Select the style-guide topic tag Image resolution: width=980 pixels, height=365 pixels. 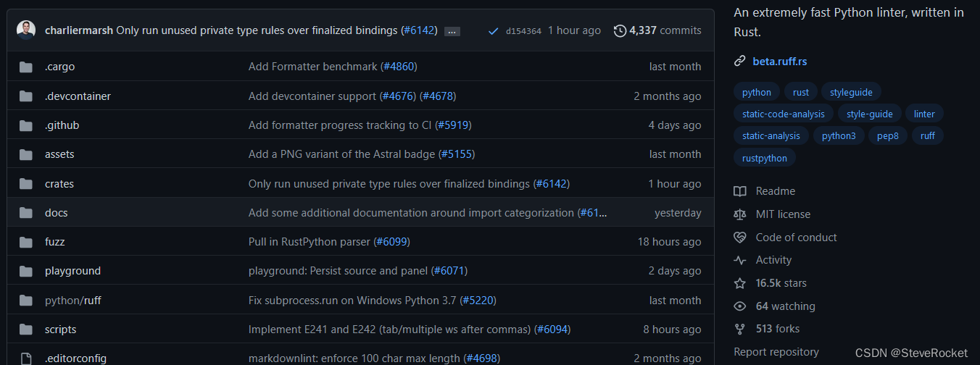point(870,114)
